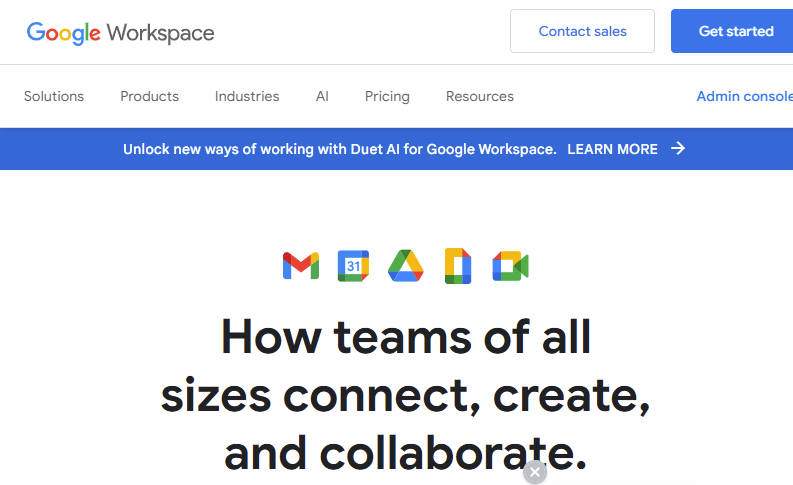Open the Pricing page
This screenshot has height=485, width=793.
(x=387, y=96)
